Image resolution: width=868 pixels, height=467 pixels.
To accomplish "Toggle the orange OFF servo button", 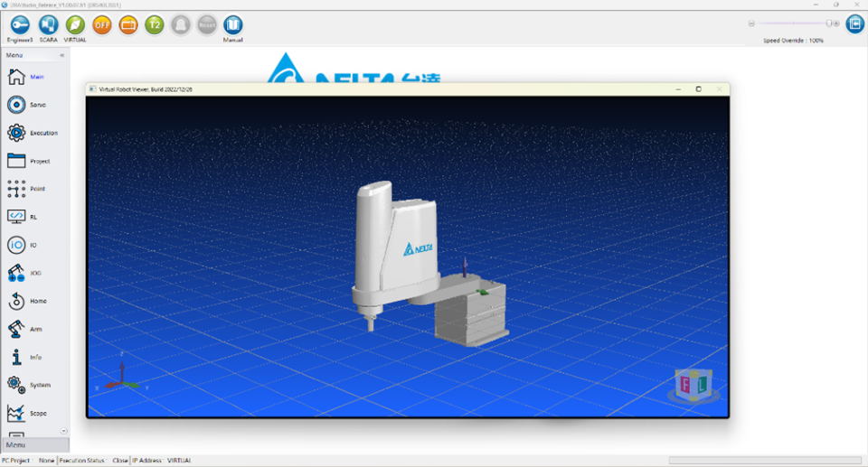I will tap(102, 25).
